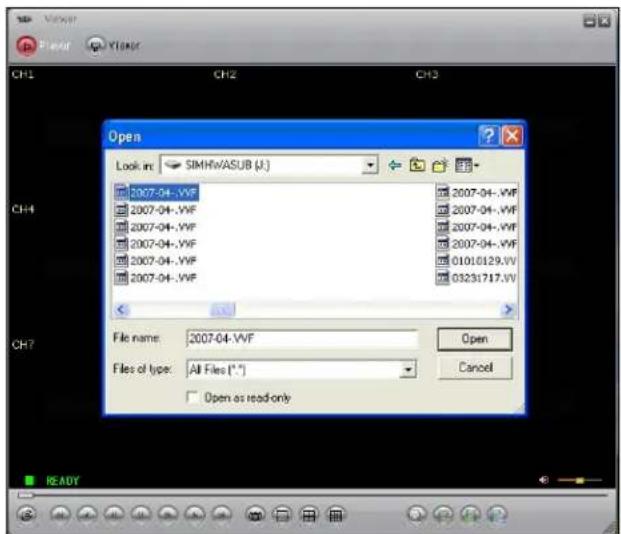This screenshot has width=621, height=534.
Task: Select the four-split screen layout icon
Action: pyautogui.click(x=309, y=514)
